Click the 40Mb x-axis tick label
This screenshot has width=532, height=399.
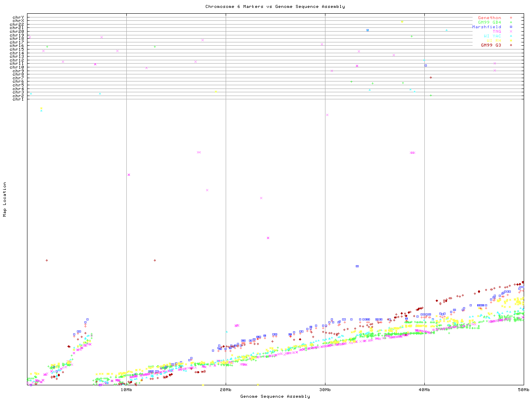coord(424,389)
